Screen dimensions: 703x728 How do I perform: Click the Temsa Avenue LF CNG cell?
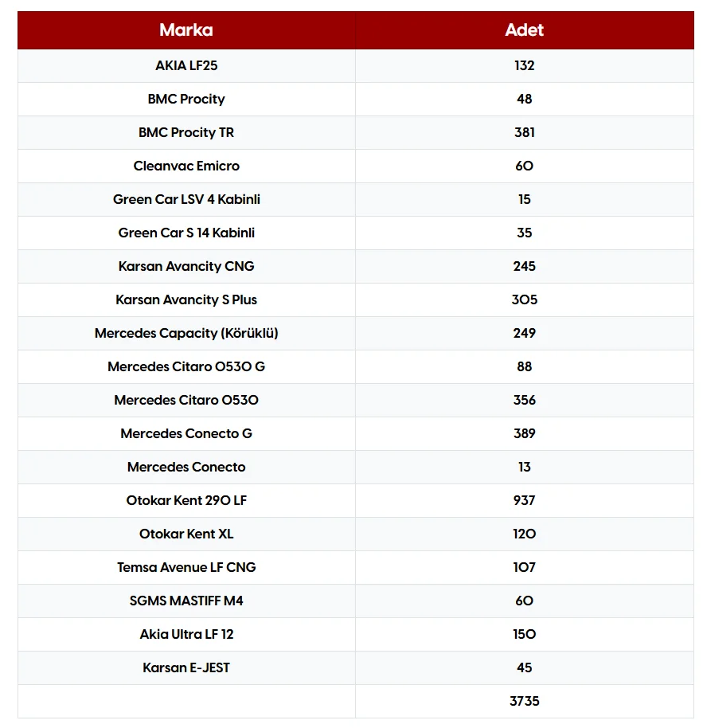coord(186,567)
